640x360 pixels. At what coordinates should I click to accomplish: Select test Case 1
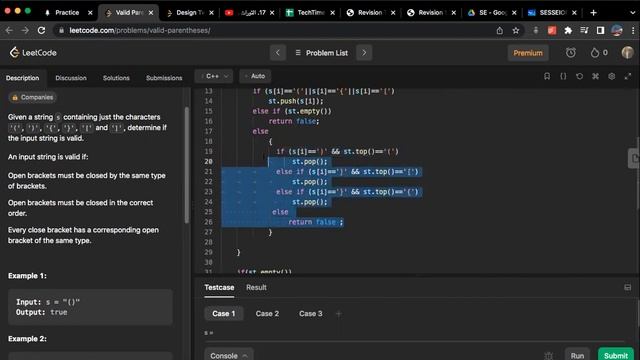224,314
